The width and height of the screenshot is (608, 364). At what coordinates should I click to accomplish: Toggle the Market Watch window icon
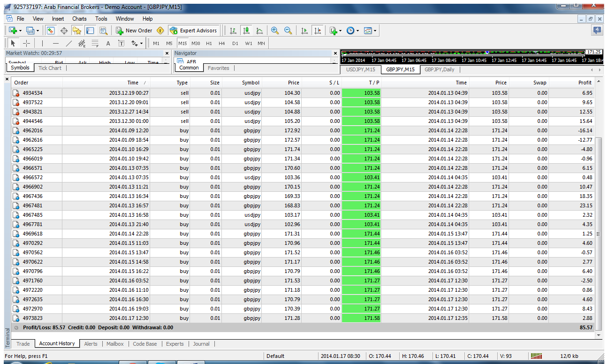[x=51, y=30]
